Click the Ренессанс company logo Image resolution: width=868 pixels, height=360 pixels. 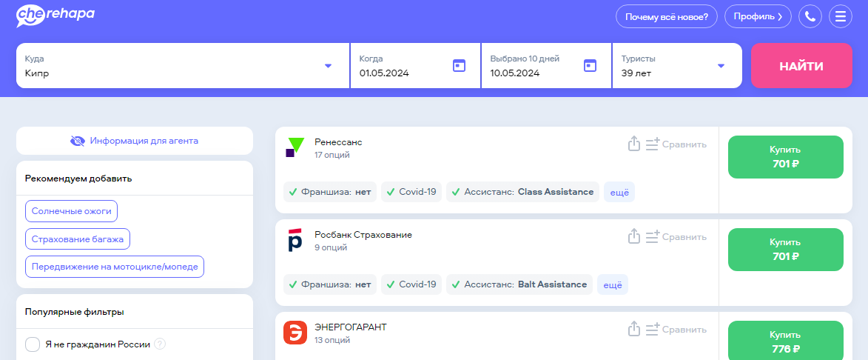coord(295,147)
